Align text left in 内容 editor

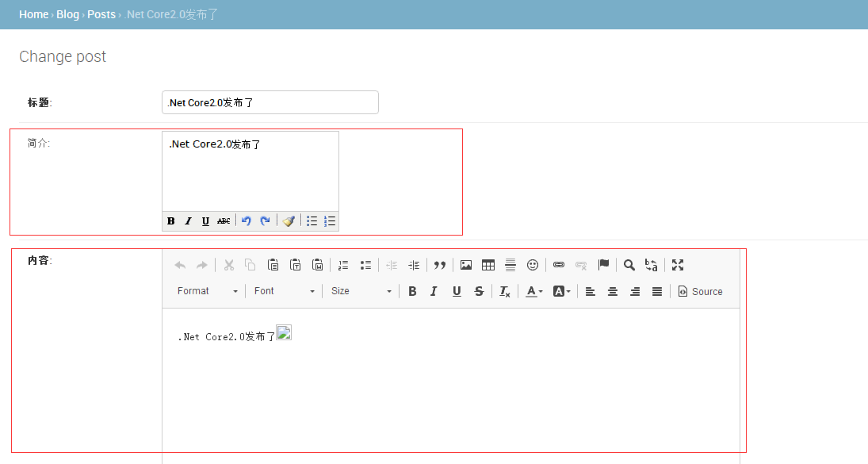coord(590,291)
